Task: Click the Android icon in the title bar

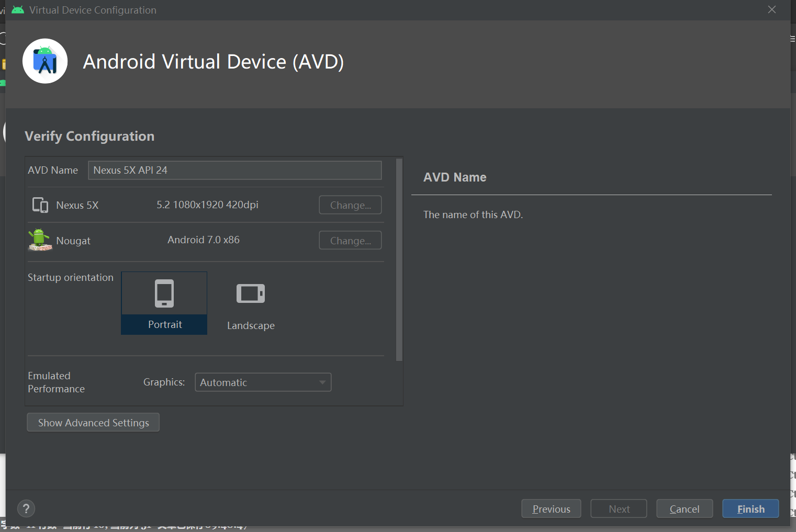Action: [x=18, y=10]
